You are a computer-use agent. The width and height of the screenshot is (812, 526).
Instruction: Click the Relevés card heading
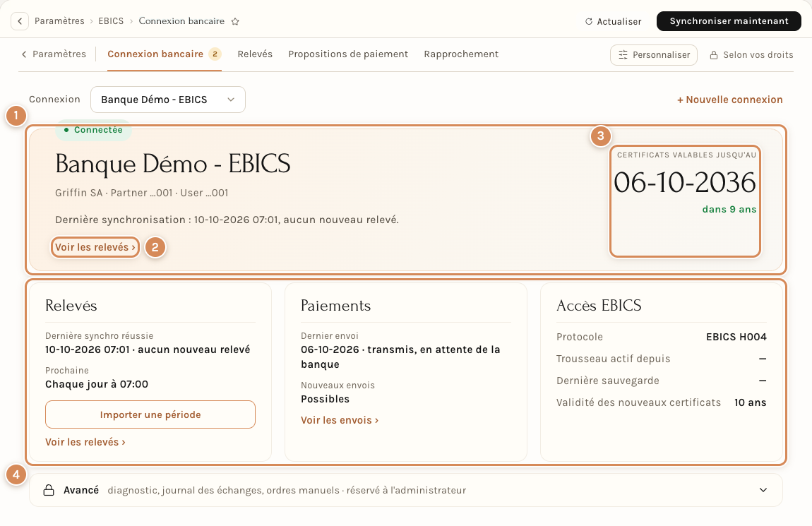71,306
